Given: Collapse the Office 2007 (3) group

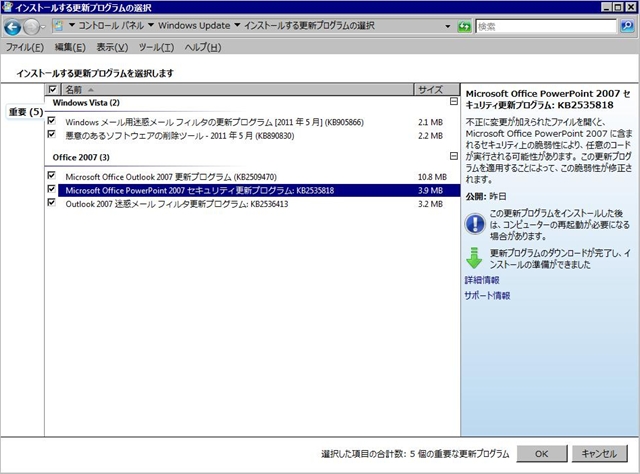Looking at the screenshot, I should pos(453,156).
